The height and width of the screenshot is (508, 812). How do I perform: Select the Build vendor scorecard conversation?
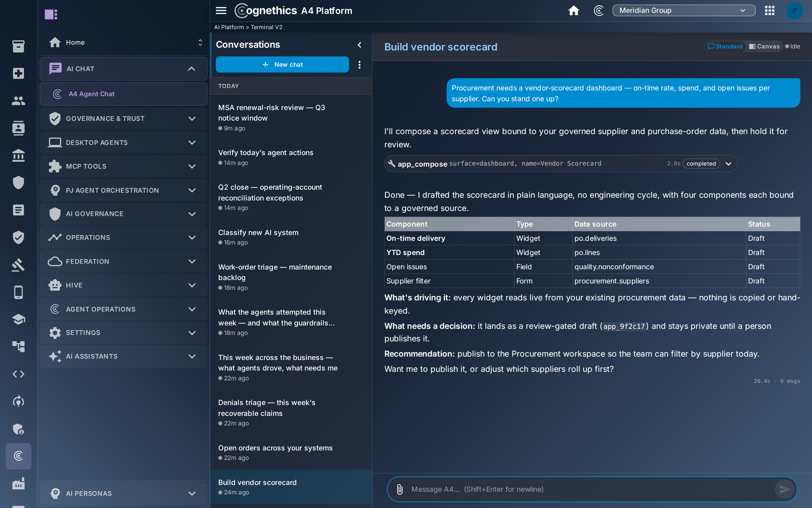click(291, 487)
